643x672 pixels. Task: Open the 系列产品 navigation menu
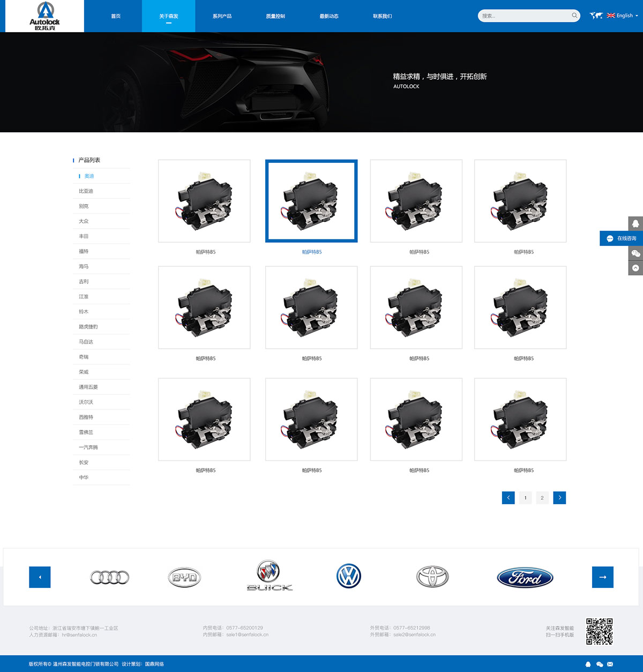[222, 16]
